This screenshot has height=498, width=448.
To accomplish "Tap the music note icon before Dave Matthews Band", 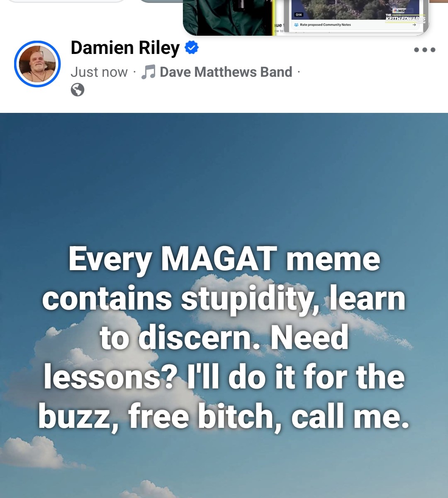I will pos(148,72).
